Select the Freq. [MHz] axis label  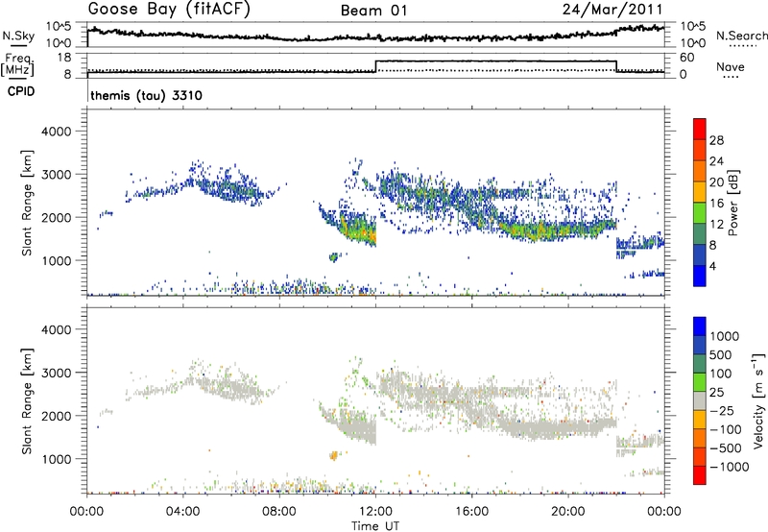pos(17,65)
